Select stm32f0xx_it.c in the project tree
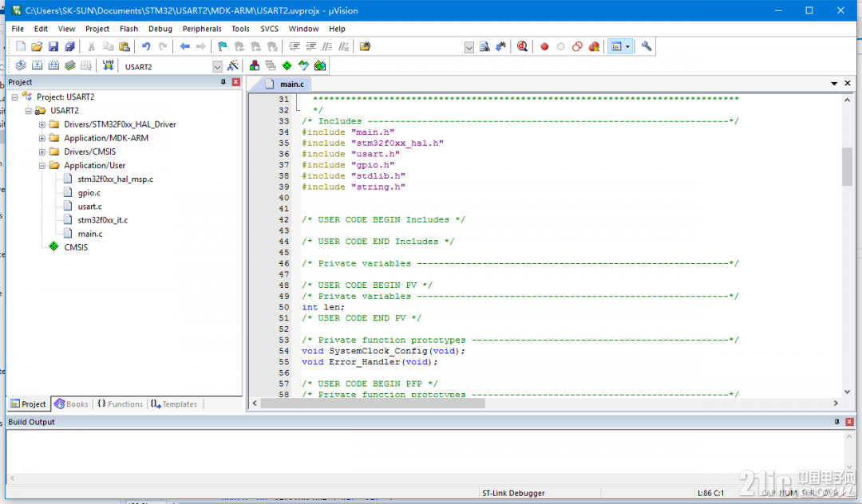The image size is (862, 504). 103,220
